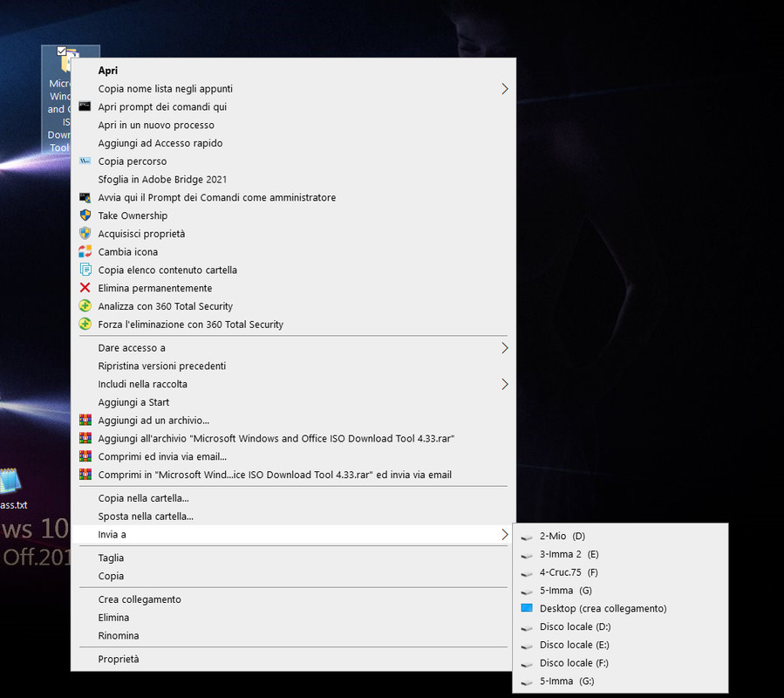Click the 4-Cruc.75 (F) label
Screen dimensions: 784x698
click(569, 571)
